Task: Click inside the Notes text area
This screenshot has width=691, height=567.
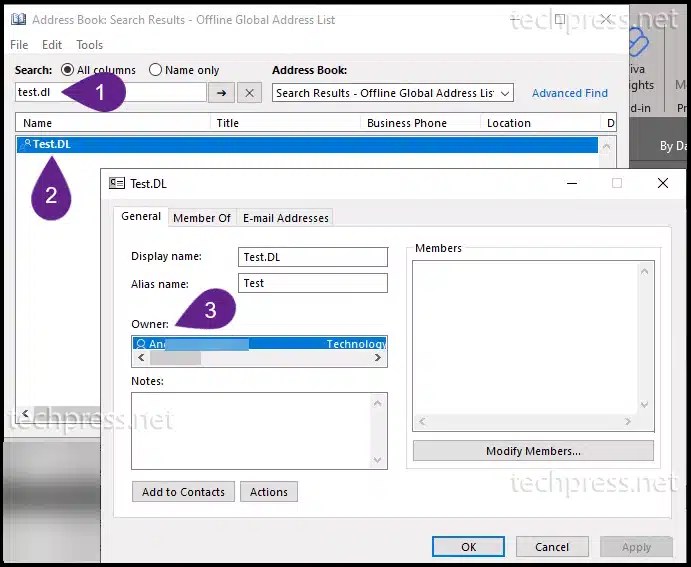Action: [252, 431]
